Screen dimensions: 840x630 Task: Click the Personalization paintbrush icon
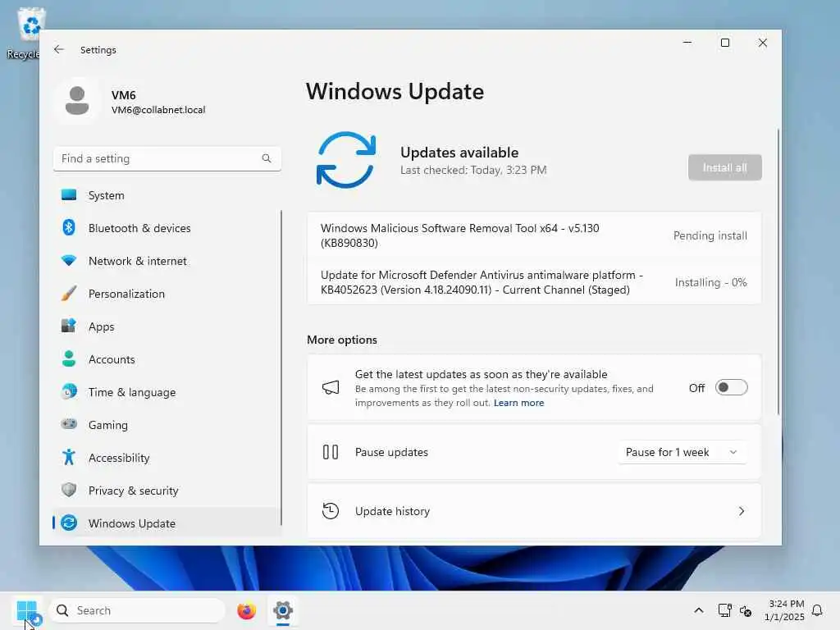click(x=69, y=294)
